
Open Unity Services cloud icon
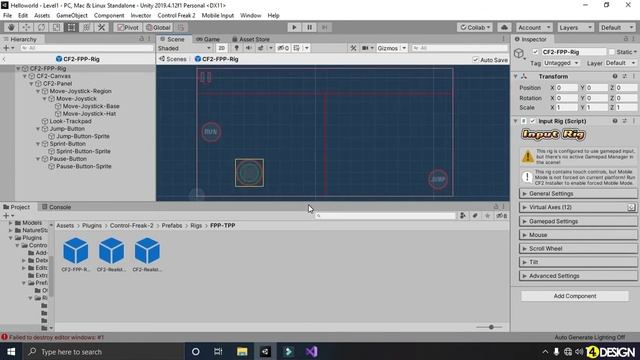pos(504,27)
